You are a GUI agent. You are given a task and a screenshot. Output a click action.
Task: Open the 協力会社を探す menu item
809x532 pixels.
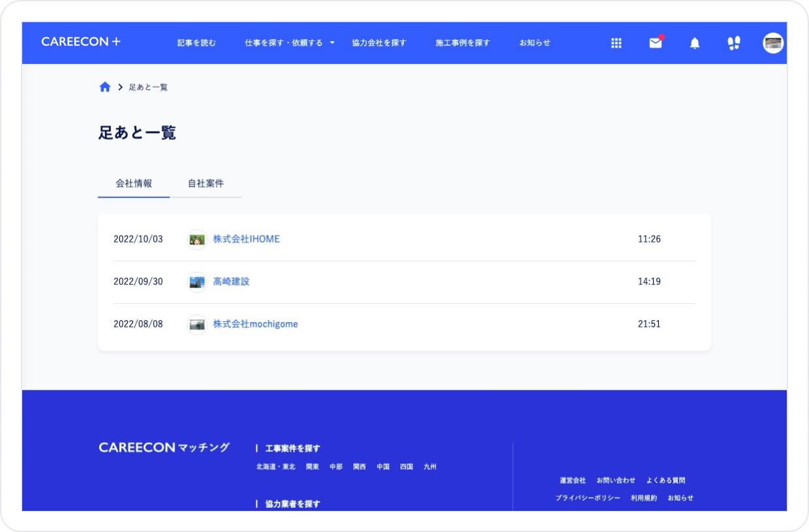(379, 43)
